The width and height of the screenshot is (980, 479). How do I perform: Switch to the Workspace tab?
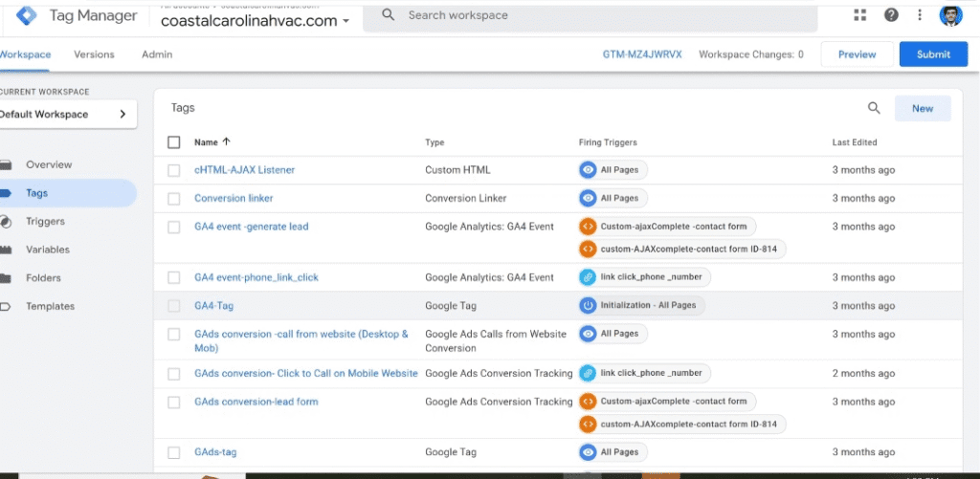pos(25,54)
